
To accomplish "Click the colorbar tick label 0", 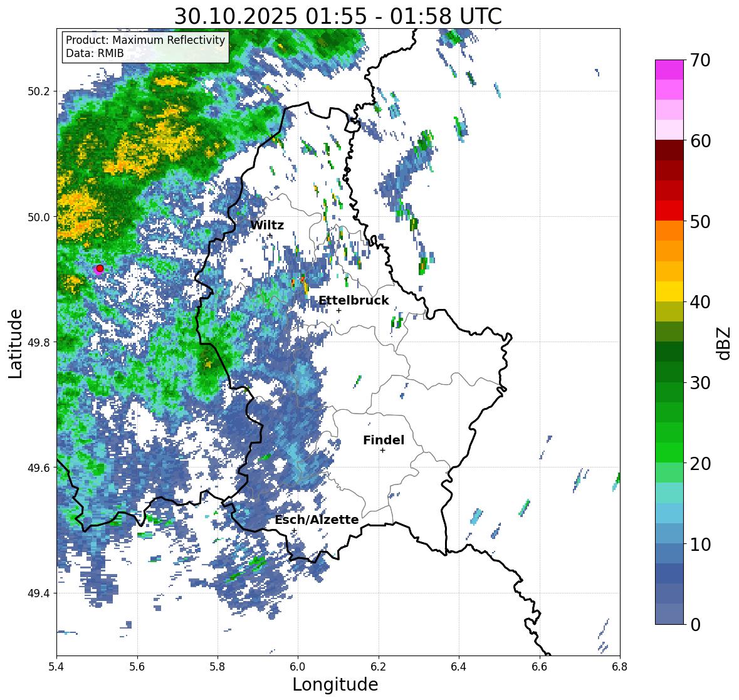I will (696, 625).
